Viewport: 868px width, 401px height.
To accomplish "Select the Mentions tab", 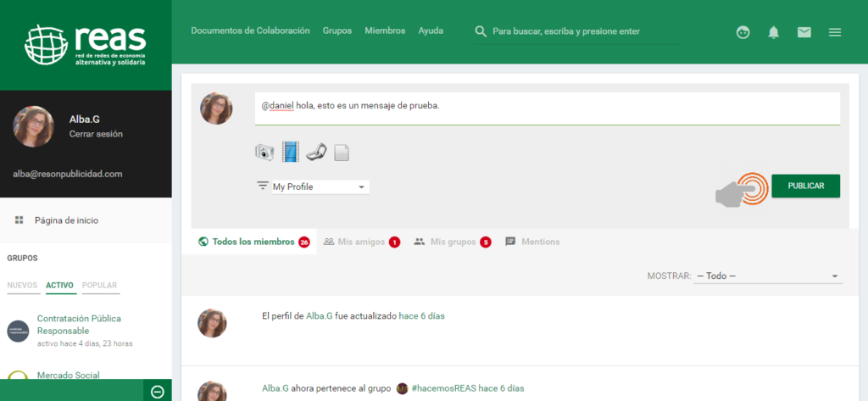I will tap(532, 242).
